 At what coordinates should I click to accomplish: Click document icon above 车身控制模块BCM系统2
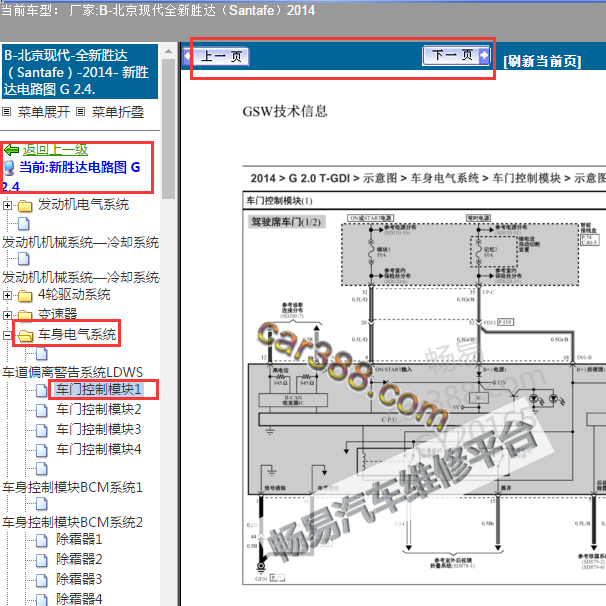coord(42,504)
